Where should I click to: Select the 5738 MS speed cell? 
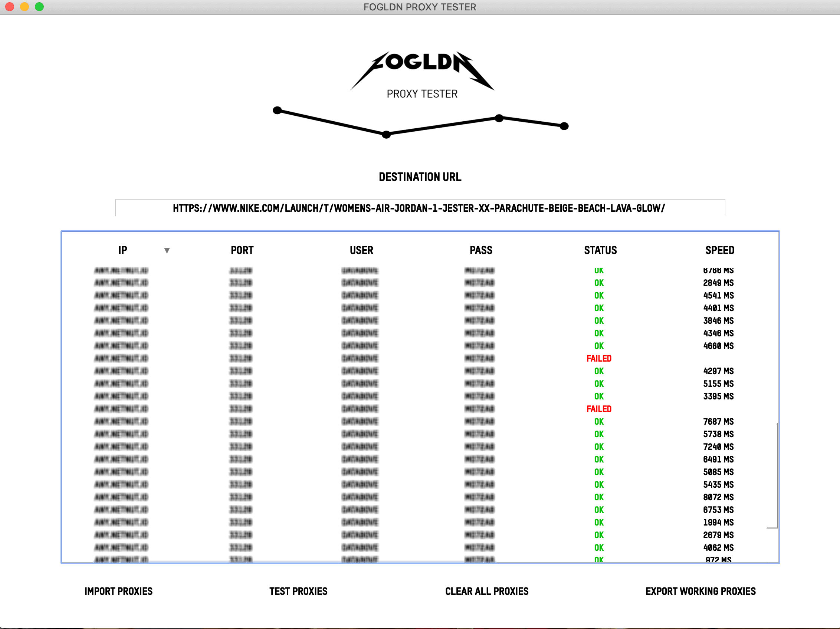[718, 434]
